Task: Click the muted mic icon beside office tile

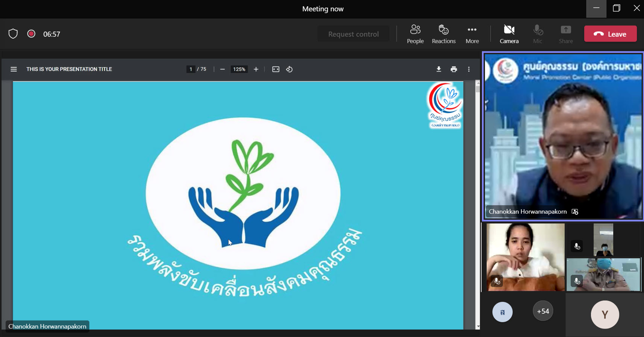Action: tap(577, 246)
